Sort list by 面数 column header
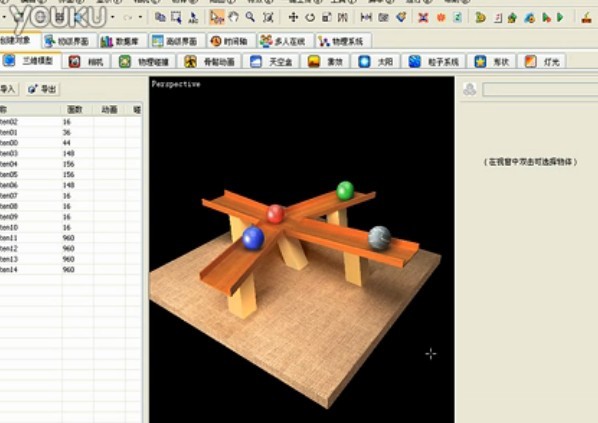The width and height of the screenshot is (598, 423). point(76,110)
